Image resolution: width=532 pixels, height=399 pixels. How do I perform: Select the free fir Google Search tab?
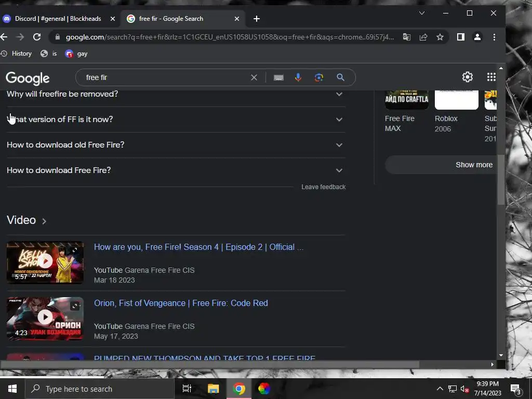(182, 19)
